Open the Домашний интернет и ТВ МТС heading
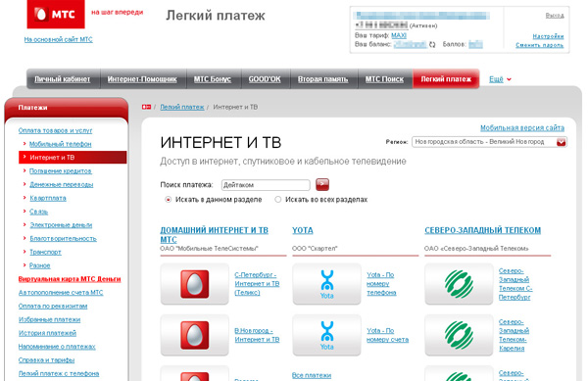 pos(214,235)
